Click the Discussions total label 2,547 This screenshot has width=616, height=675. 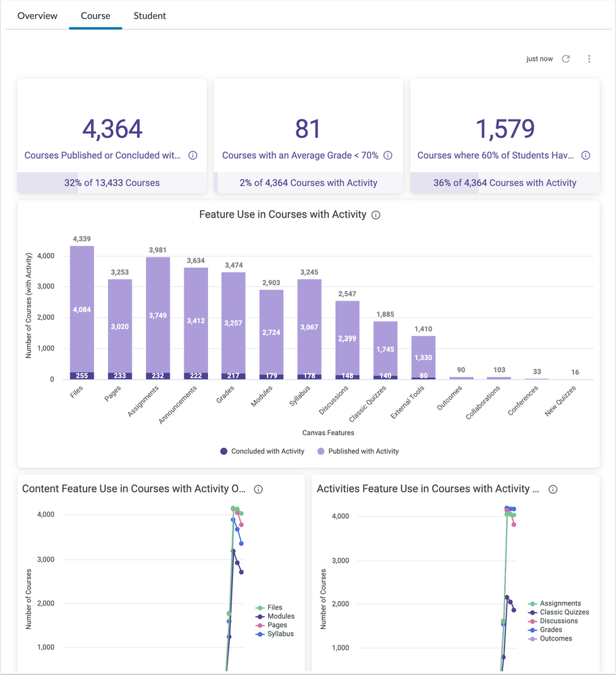click(347, 294)
